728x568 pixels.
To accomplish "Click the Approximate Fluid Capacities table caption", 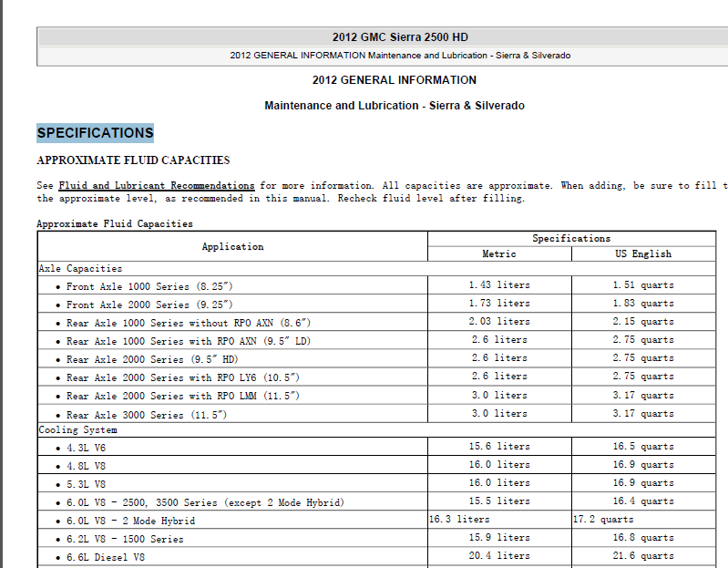I will pos(115,224).
